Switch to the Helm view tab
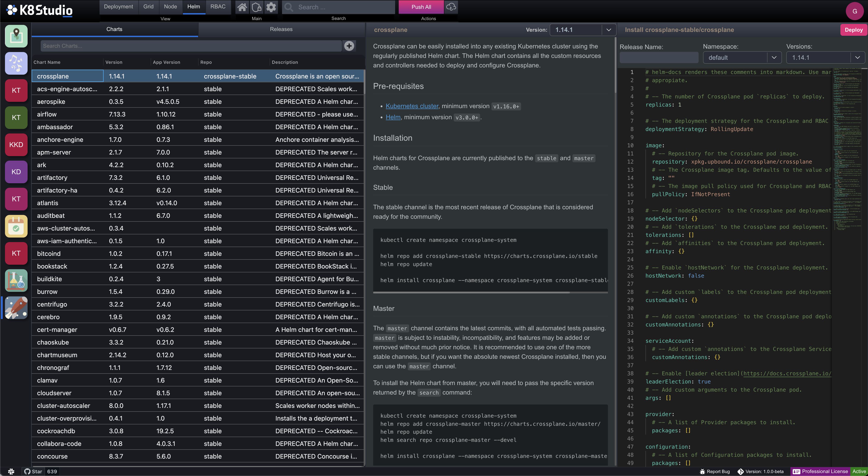This screenshot has height=476, width=868. [194, 7]
